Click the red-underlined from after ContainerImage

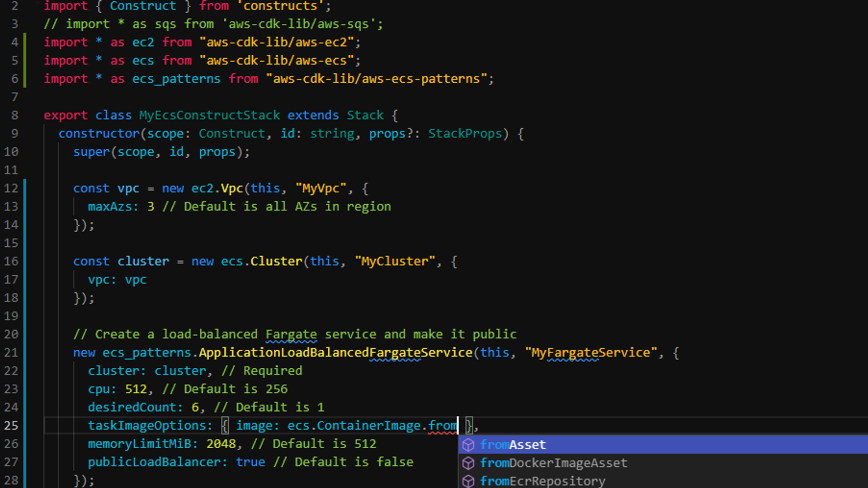[x=443, y=426]
